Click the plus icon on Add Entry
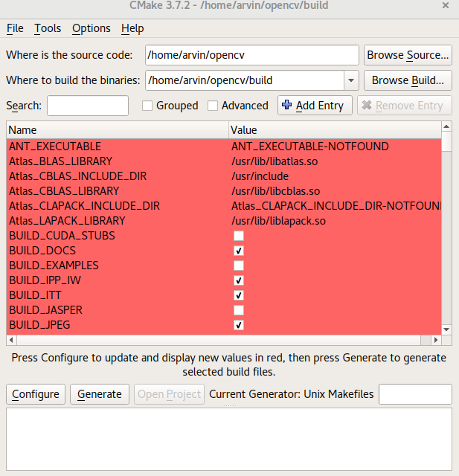The width and height of the screenshot is (459, 476). (x=287, y=106)
